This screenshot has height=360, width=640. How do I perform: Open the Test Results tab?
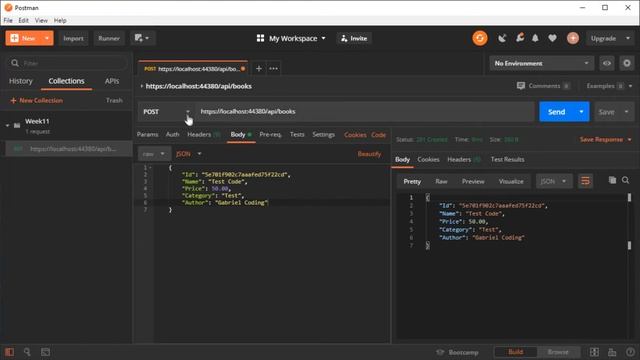point(507,159)
